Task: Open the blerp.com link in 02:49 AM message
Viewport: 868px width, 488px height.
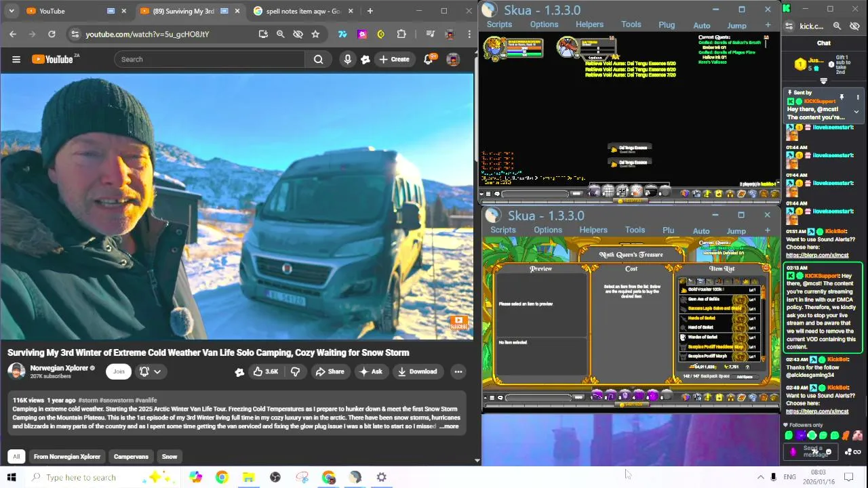Action: (x=816, y=411)
